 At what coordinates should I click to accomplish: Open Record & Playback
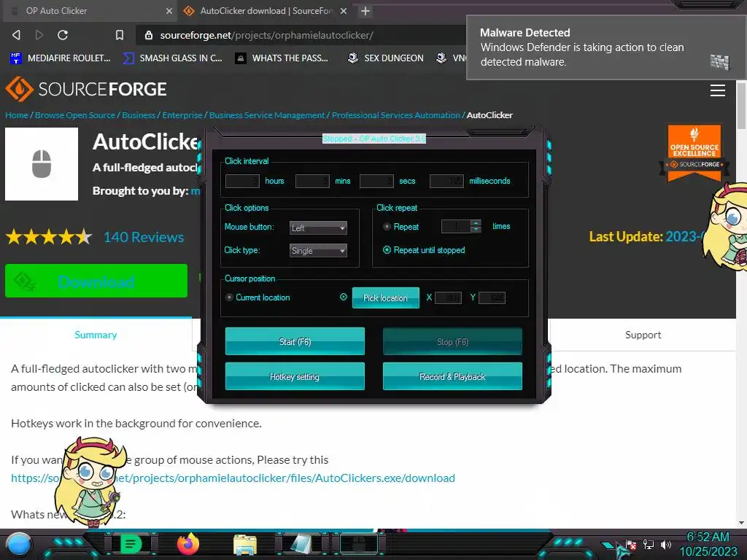tap(452, 376)
